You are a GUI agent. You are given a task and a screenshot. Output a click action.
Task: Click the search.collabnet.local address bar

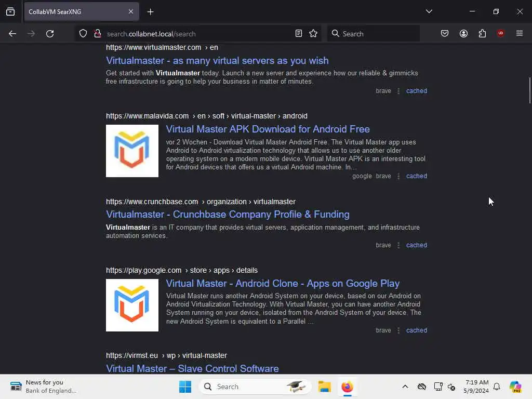(197, 34)
